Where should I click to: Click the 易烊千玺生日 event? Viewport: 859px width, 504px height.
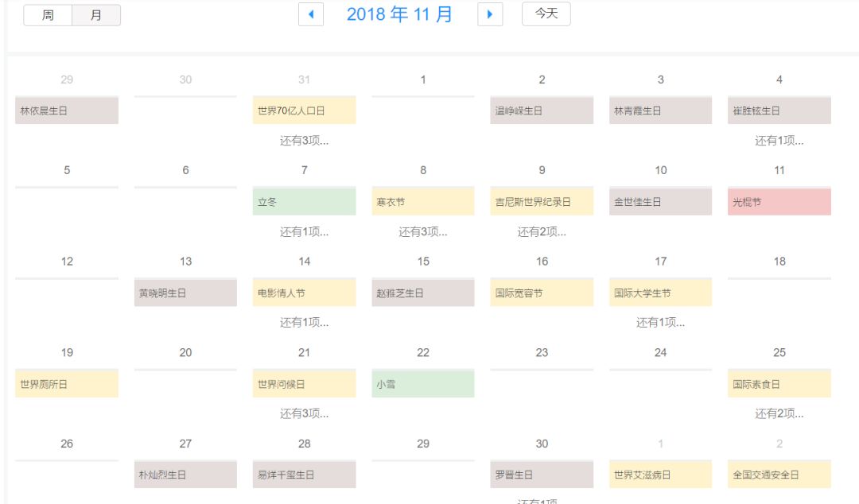304,475
